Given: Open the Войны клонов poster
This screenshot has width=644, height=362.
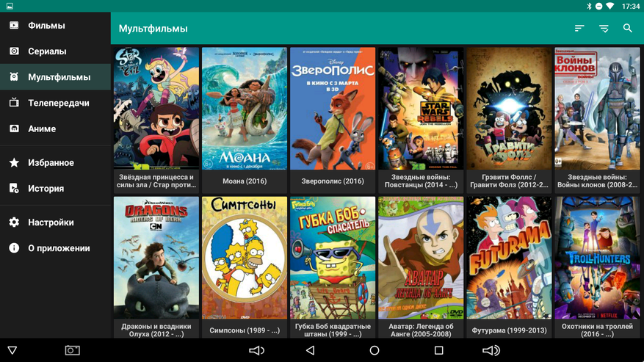Looking at the screenshot, I should click(597, 109).
